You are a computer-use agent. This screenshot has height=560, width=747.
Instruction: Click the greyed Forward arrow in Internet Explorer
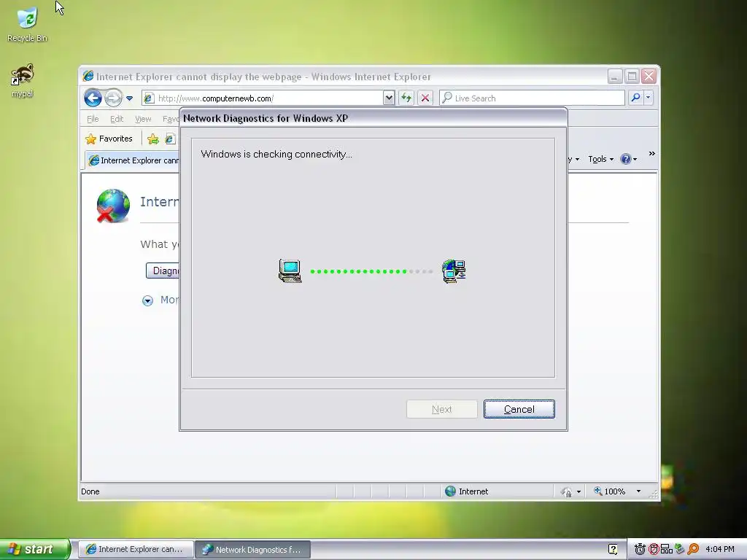click(x=113, y=98)
